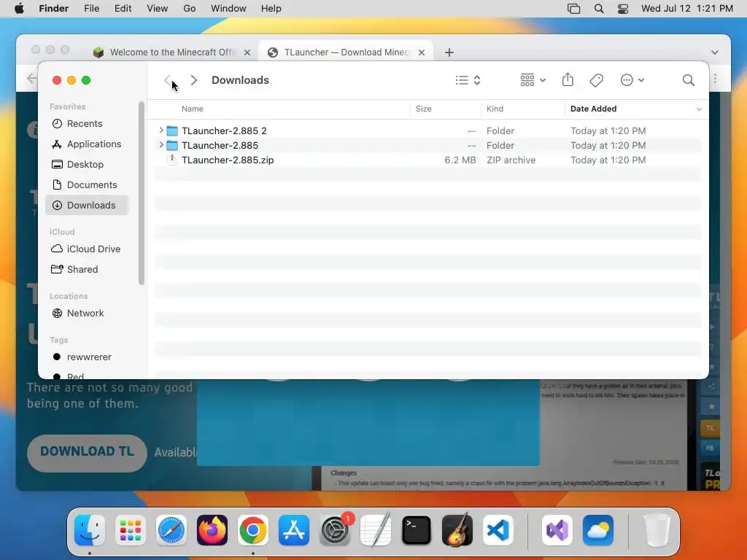This screenshot has height=560, width=747.
Task: Open Launchpad from the Dock
Action: coord(131,530)
